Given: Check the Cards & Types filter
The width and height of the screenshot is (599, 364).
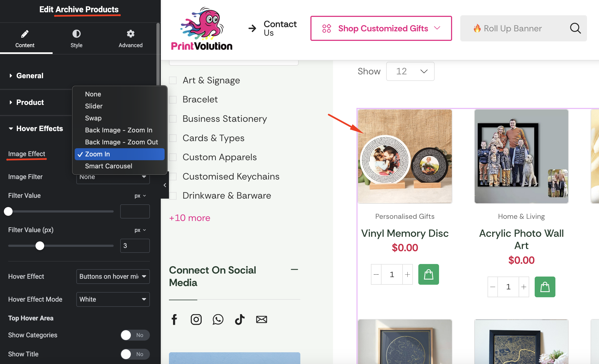Looking at the screenshot, I should click(173, 138).
